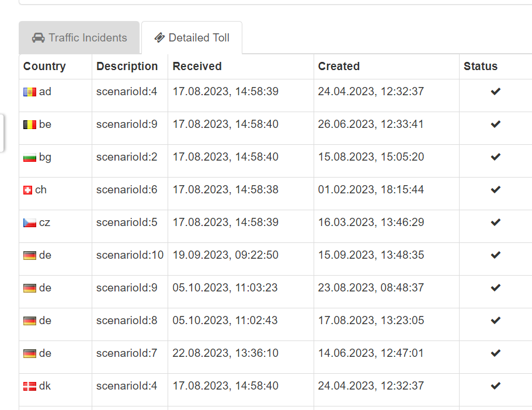
Task: Switch to the Traffic Incidents tab
Action: click(x=79, y=38)
